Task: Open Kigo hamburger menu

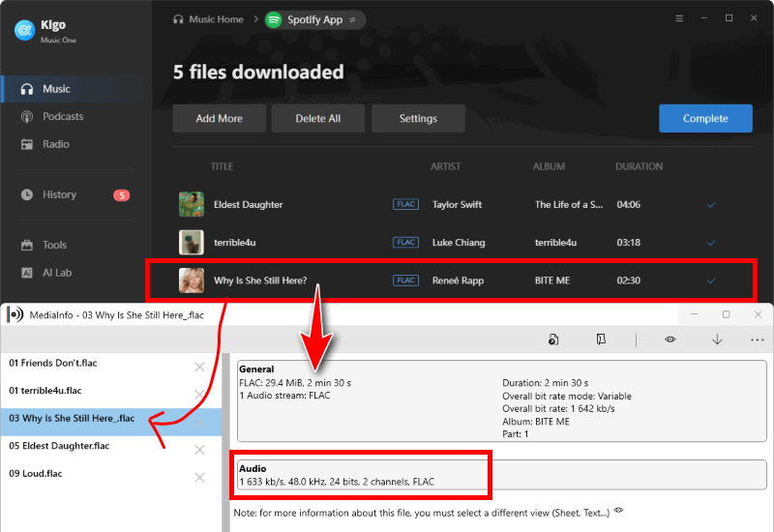Action: point(679,18)
